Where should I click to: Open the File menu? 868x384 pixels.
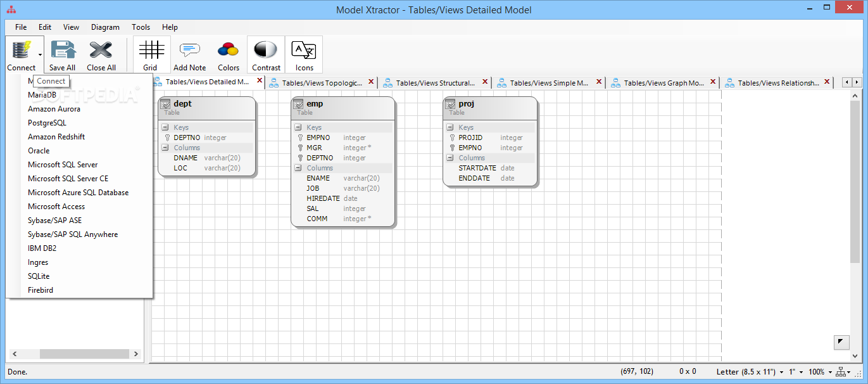click(x=21, y=27)
